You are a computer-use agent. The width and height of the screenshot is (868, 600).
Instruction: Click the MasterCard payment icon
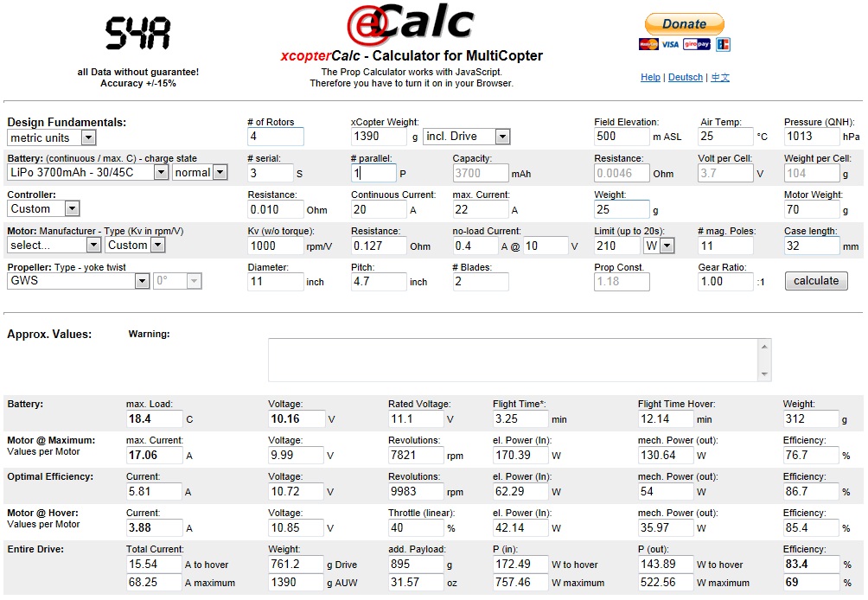pos(648,44)
